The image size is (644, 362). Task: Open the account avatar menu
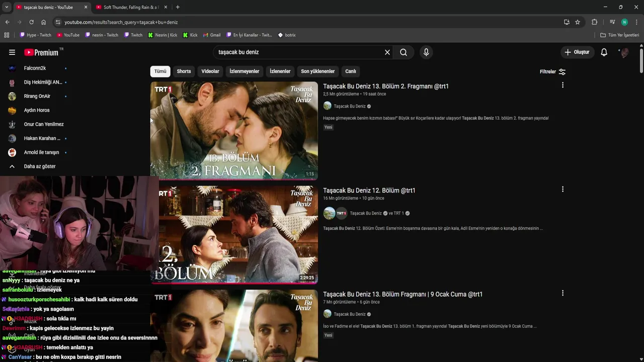pyautogui.click(x=624, y=52)
